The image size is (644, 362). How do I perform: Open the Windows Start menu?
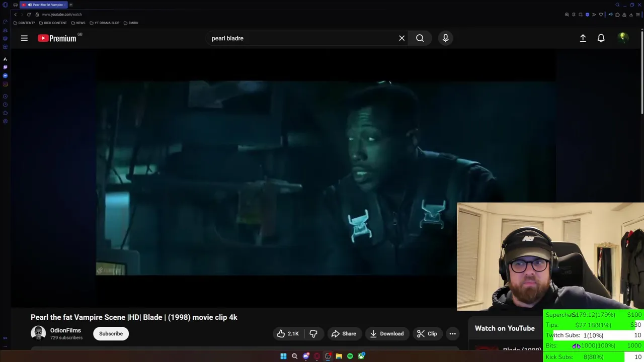coord(283,356)
